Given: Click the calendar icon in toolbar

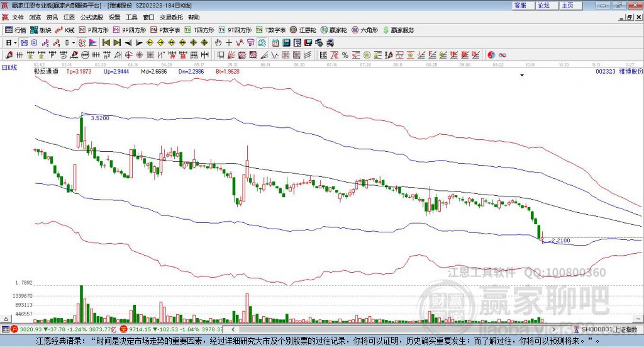Looking at the screenshot, I should 275,43.
